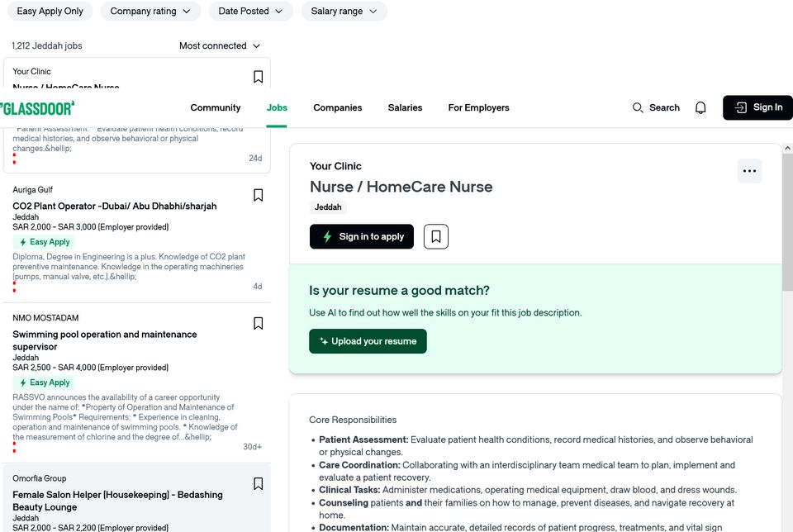This screenshot has height=532, width=793.
Task: Click the Omorfia Group company name
Action: click(40, 478)
